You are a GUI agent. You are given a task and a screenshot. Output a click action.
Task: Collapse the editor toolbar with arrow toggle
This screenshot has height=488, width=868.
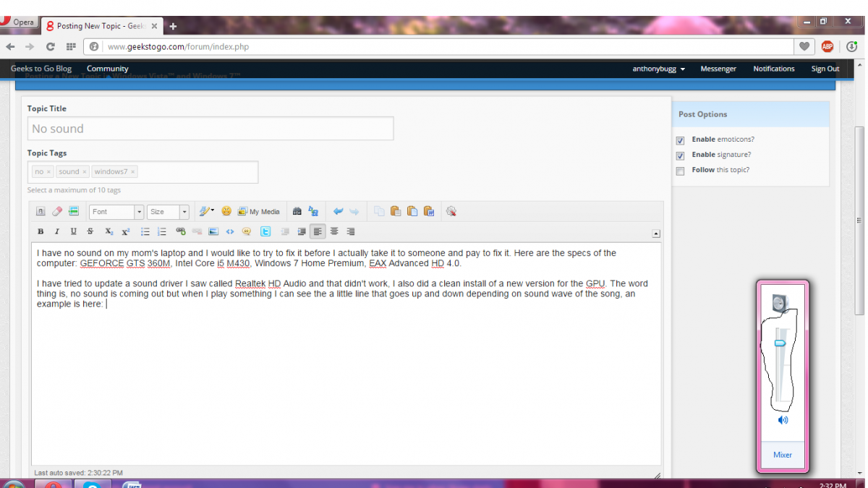coord(655,234)
